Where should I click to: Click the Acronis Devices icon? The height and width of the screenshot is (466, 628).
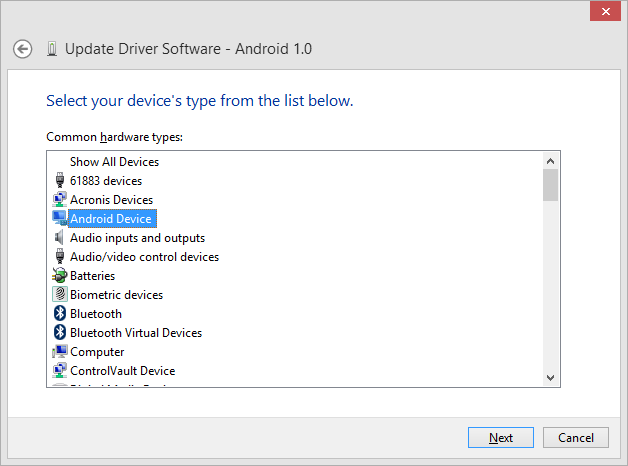[59, 200]
